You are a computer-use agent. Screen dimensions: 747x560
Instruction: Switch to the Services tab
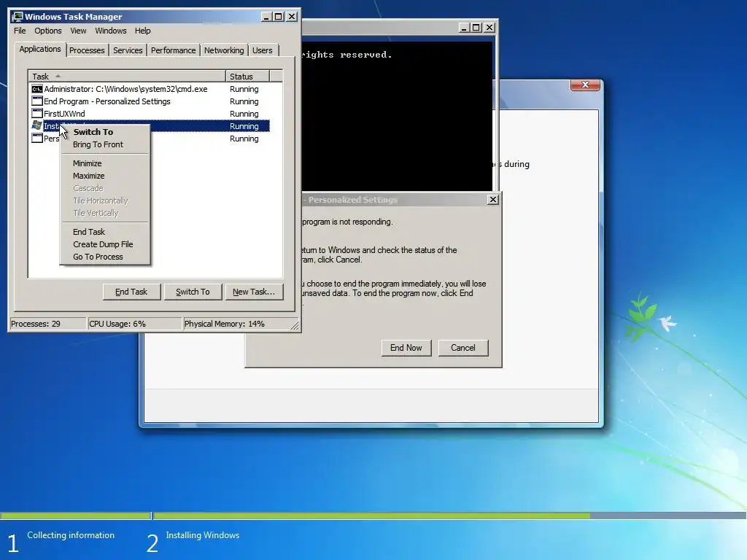(x=128, y=50)
